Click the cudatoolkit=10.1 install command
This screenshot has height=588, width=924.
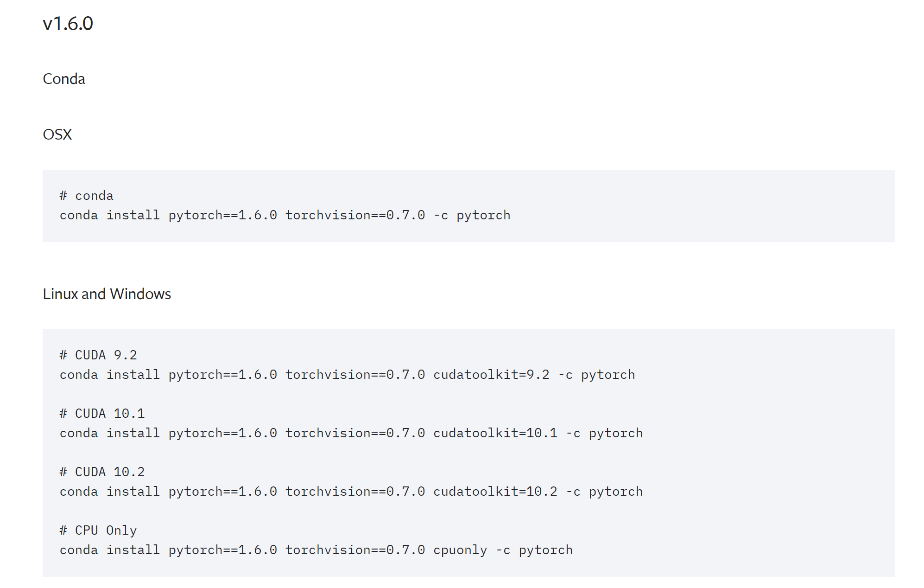point(351,433)
